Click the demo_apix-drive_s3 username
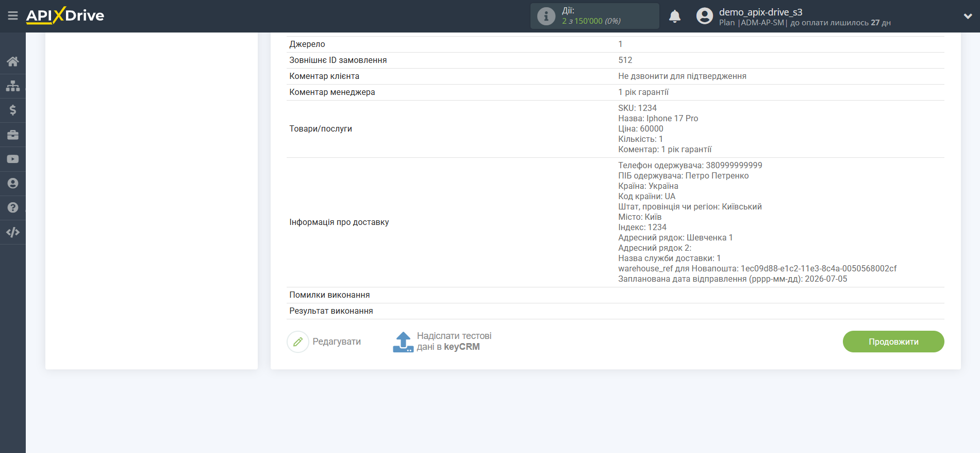Image resolution: width=980 pixels, height=453 pixels. pos(761,12)
